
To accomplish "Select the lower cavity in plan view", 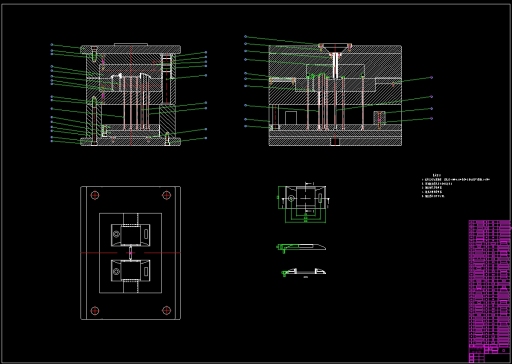I will tap(130, 271).
